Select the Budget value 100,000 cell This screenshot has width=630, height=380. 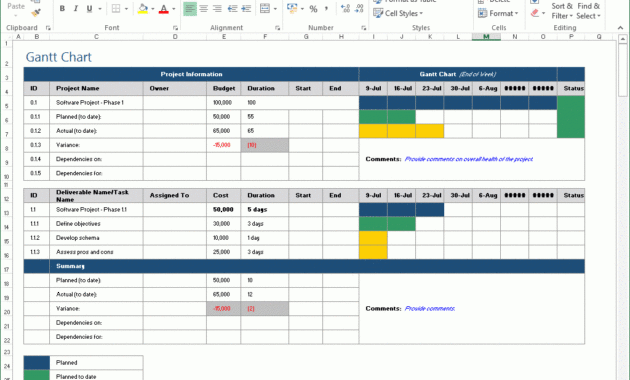(x=224, y=103)
